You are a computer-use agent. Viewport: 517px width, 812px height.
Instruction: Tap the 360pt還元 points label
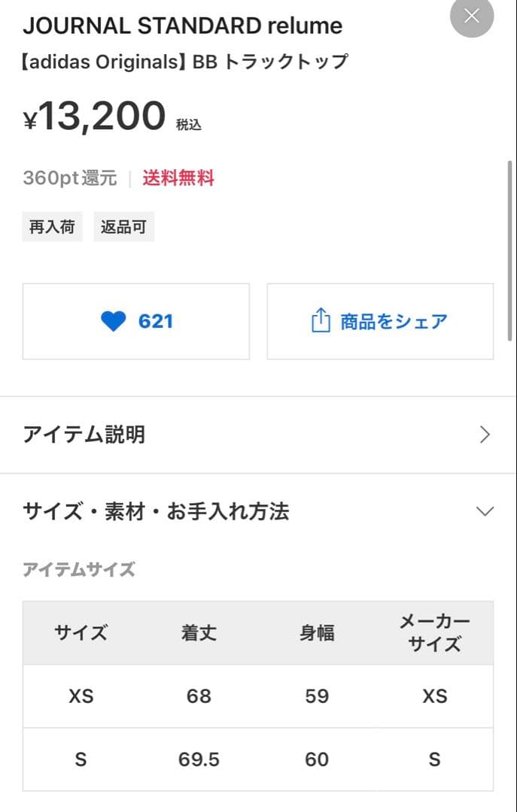click(x=68, y=178)
